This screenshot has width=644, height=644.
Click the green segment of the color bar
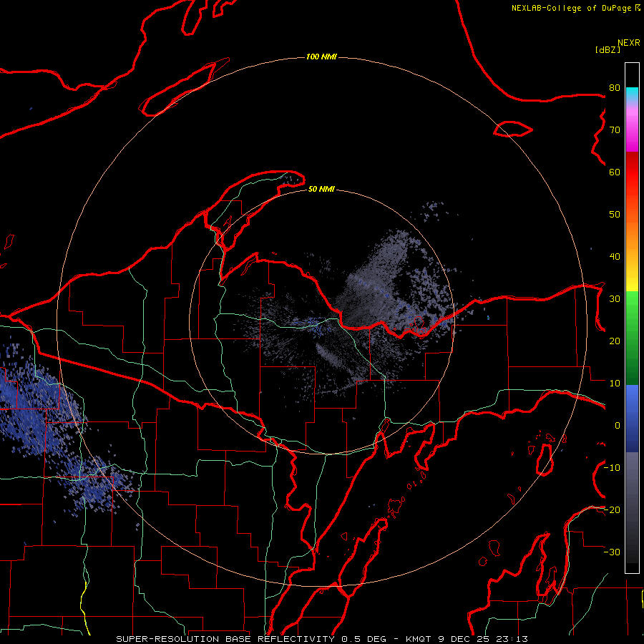[632, 338]
